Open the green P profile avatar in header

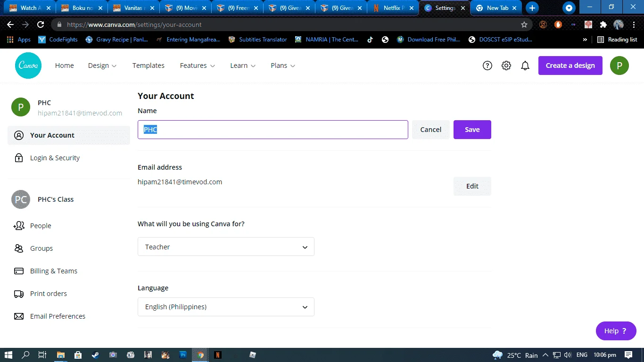tap(619, 66)
